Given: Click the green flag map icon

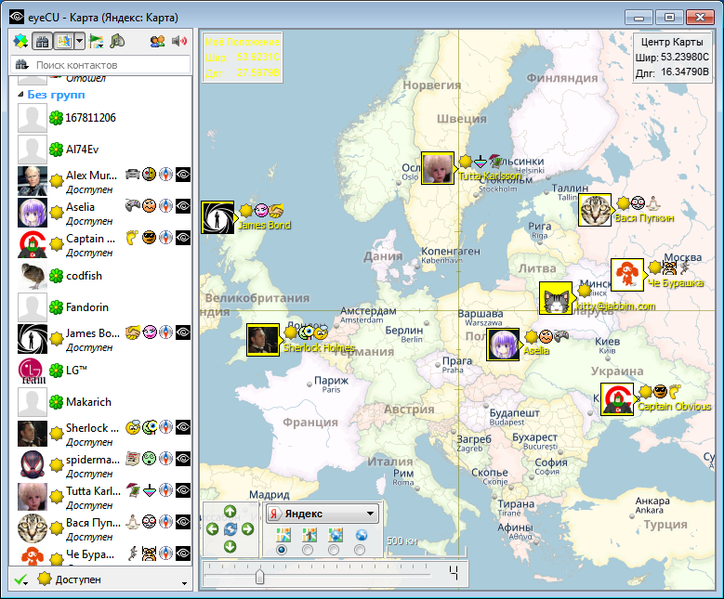Looking at the screenshot, I should click(97, 41).
